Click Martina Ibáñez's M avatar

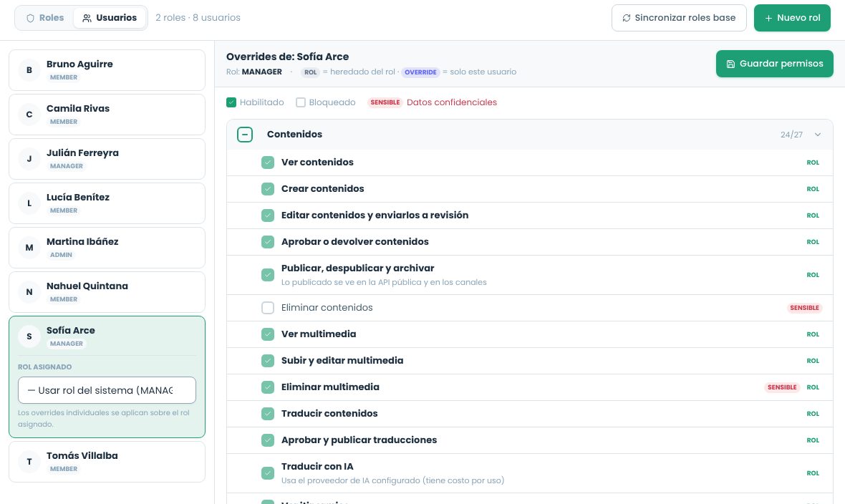[x=29, y=248]
